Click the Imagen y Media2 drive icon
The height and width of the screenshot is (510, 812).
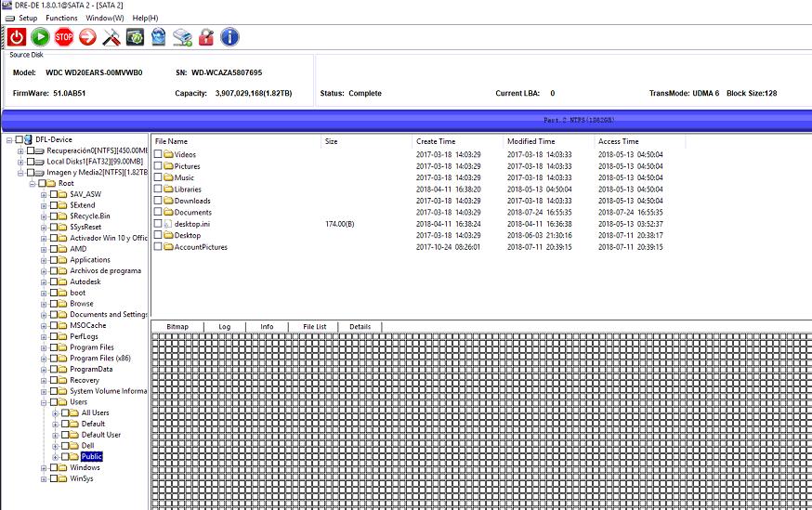(40, 173)
